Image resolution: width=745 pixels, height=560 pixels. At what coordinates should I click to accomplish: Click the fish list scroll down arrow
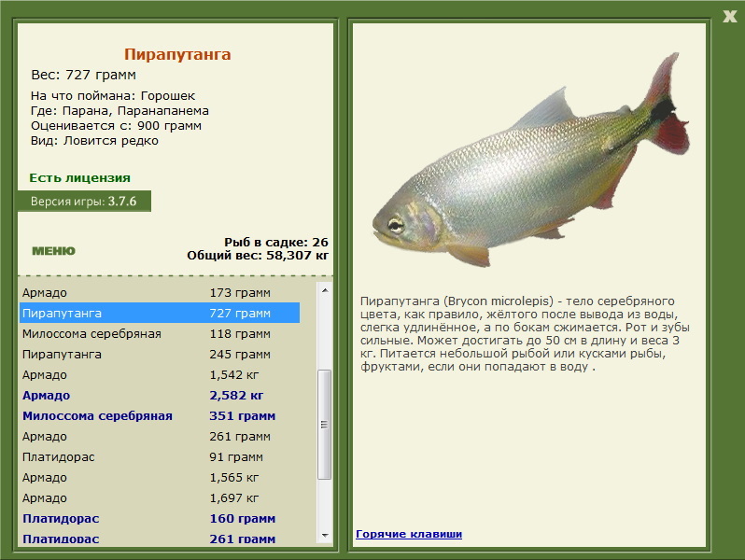325,536
